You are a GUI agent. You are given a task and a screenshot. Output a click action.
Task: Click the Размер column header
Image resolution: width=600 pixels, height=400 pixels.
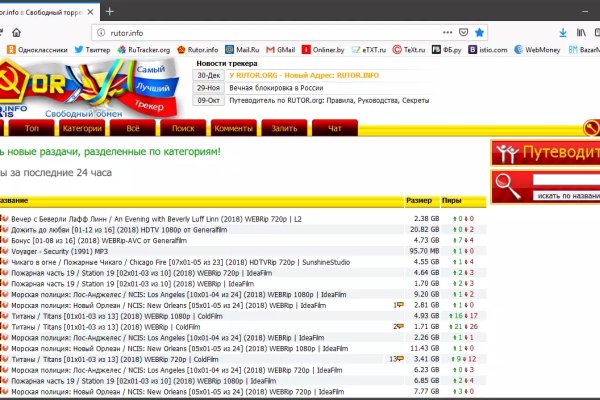tap(420, 200)
